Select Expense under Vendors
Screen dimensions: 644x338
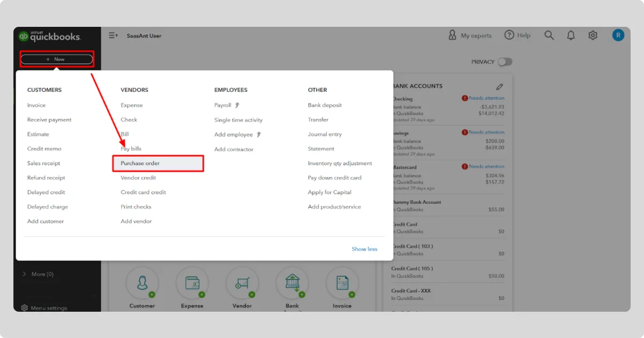click(x=131, y=105)
